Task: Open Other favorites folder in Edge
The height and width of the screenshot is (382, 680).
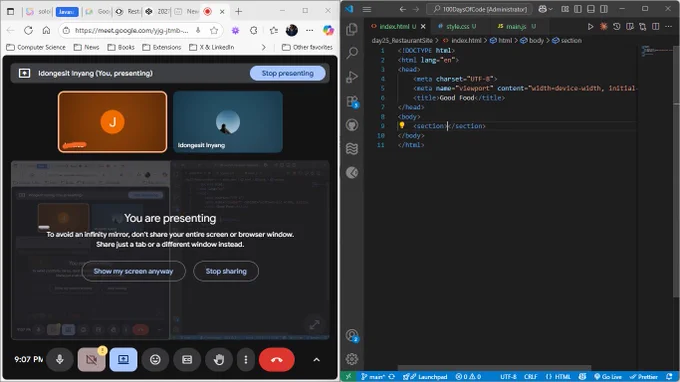Action: (307, 47)
